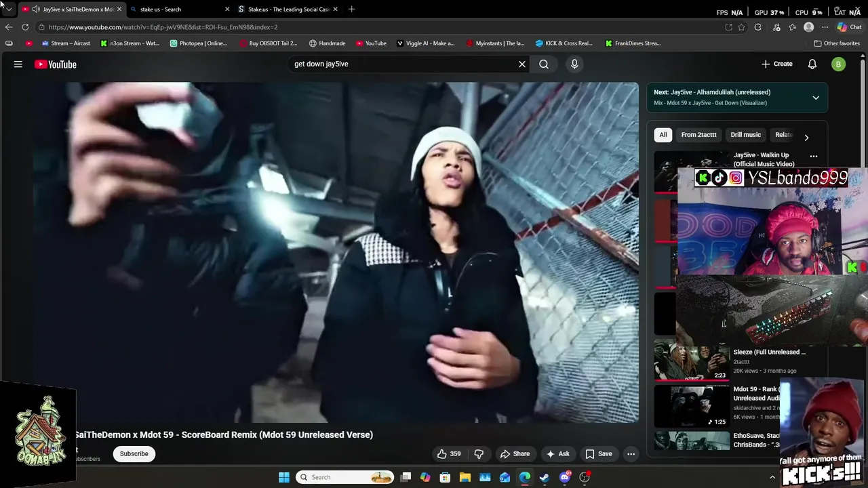Clear the YouTube search text with X

[x=522, y=64]
